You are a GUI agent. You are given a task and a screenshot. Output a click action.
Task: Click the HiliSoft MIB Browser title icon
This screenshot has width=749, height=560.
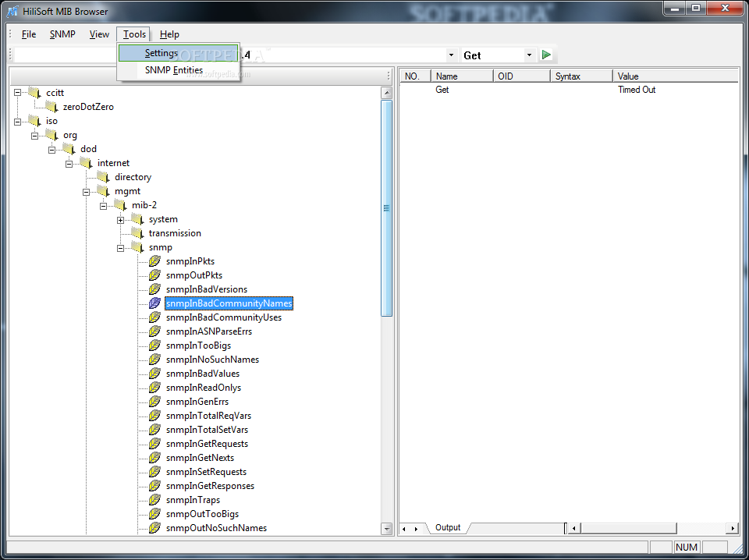coord(12,11)
